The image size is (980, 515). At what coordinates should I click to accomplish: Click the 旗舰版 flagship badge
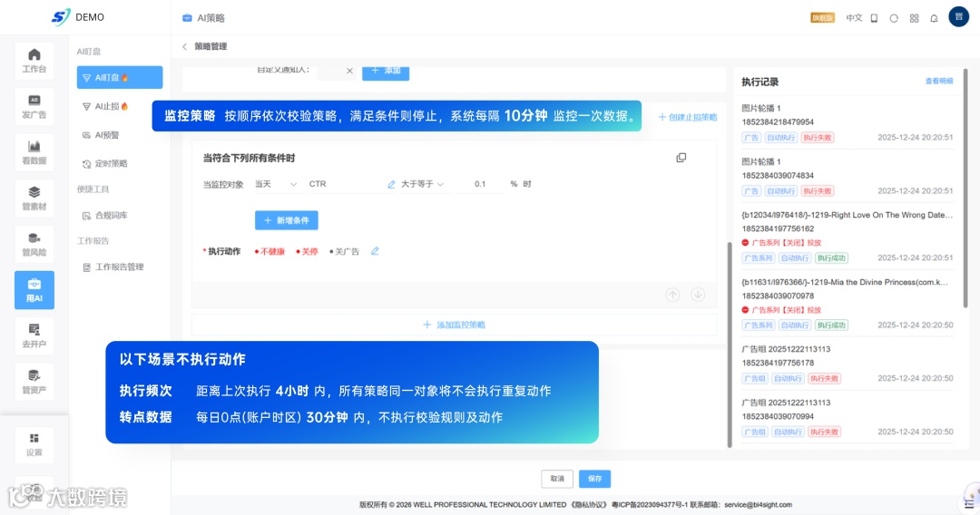point(822,18)
